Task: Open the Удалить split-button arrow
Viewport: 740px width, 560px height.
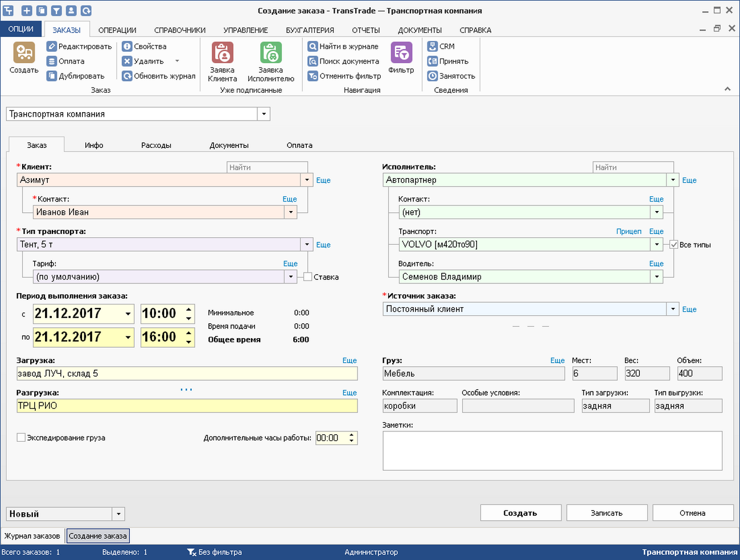Action: (177, 61)
